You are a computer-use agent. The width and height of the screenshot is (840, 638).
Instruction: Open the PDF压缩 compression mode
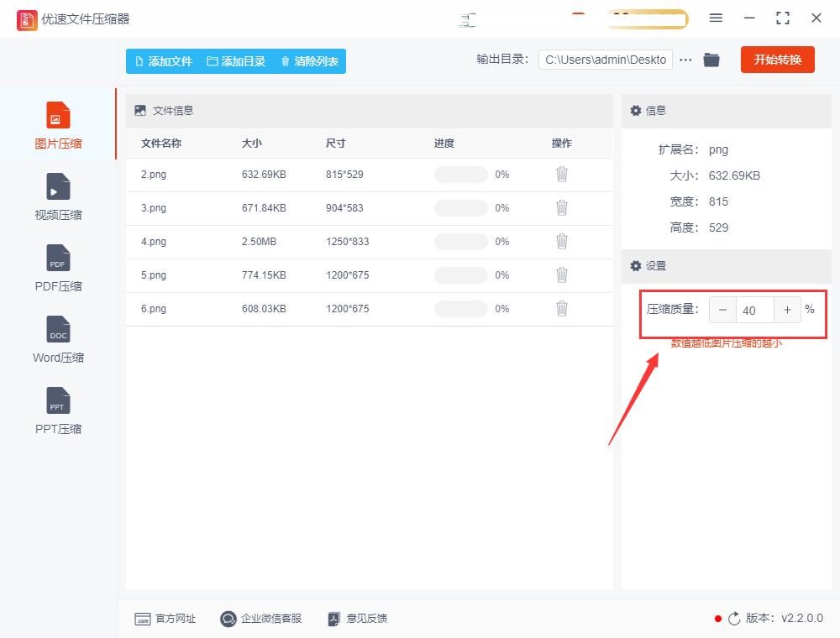pyautogui.click(x=57, y=269)
